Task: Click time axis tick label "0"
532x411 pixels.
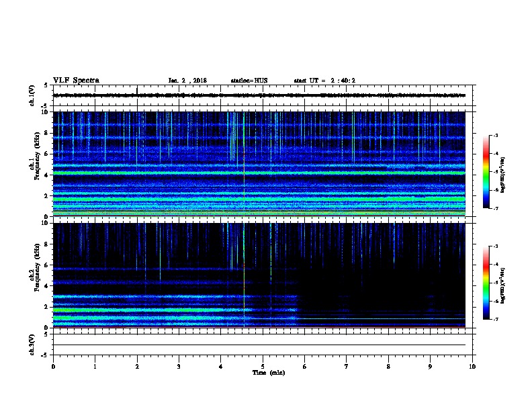Action: 53,367
